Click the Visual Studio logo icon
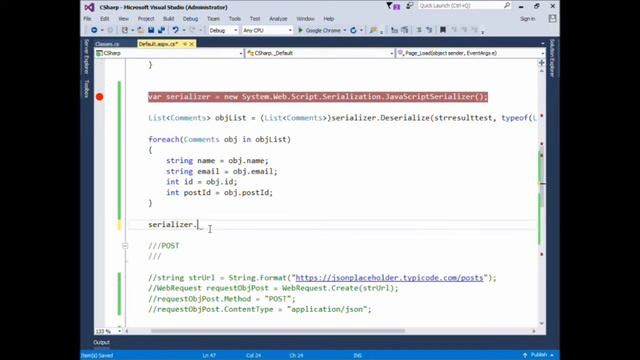Viewport: 640px width, 360px height. [89, 7]
